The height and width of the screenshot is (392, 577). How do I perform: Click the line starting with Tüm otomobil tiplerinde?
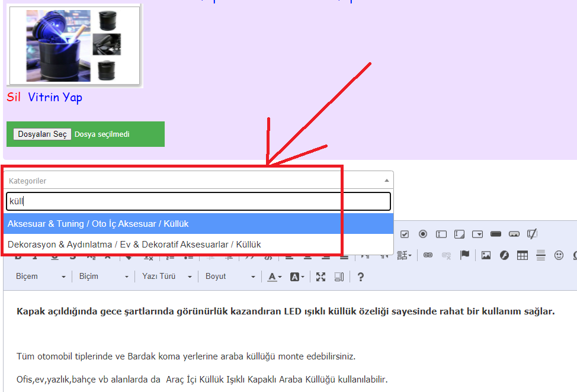click(x=186, y=356)
